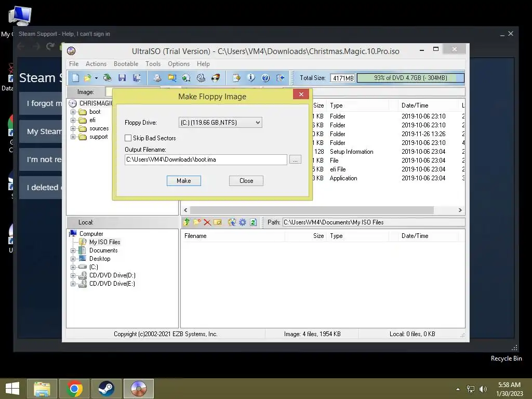This screenshot has width=532, height=399.
Task: Select the Computer node in Local tree
Action: click(91, 234)
